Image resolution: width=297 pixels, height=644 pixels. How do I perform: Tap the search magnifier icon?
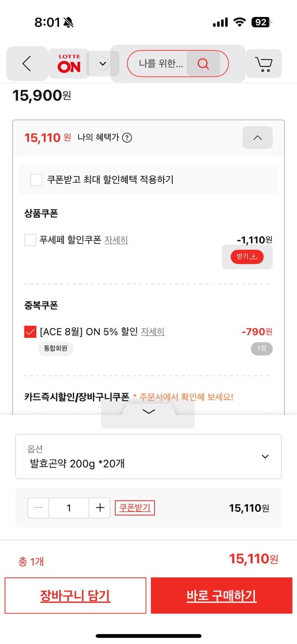pyautogui.click(x=203, y=64)
